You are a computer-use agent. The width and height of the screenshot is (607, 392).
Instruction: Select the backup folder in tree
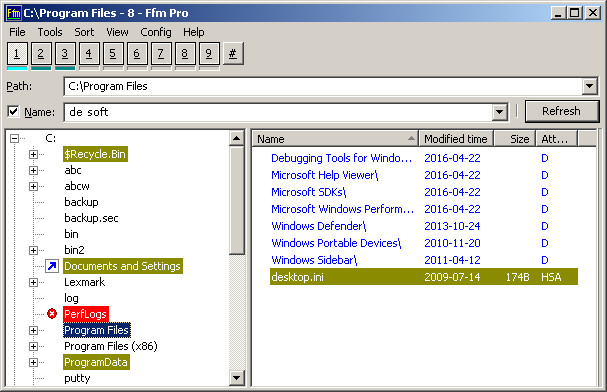pos(81,202)
